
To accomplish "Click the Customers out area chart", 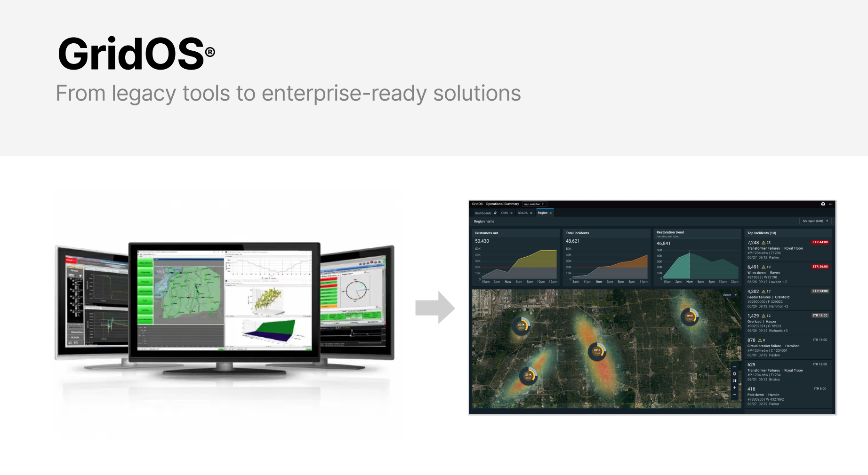I will point(519,265).
